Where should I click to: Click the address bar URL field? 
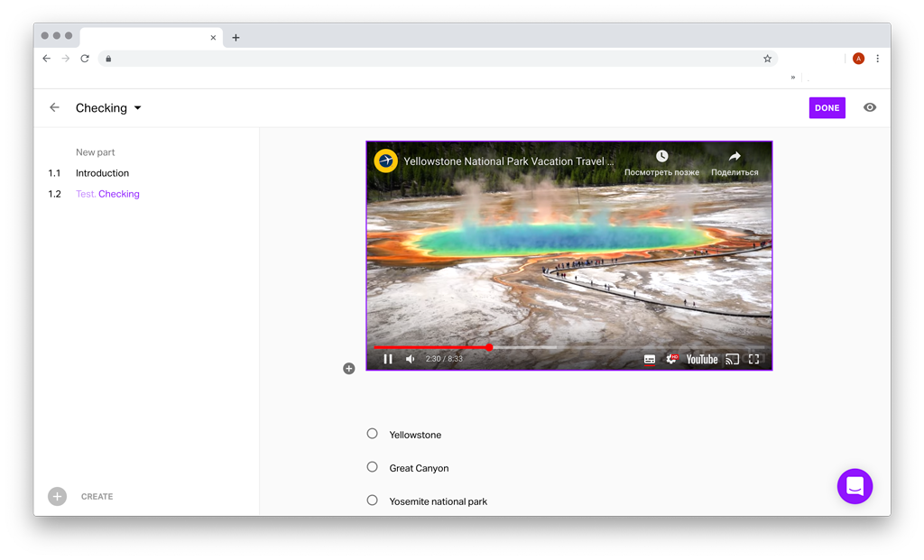[436, 59]
